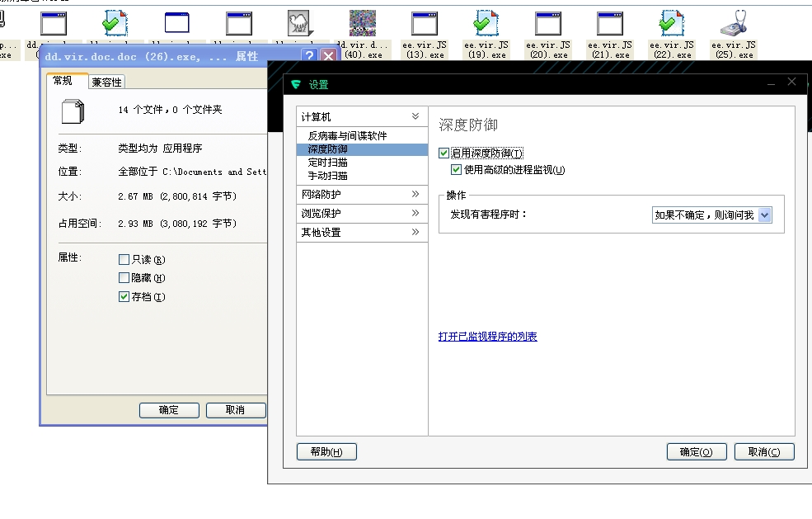
Task: Click the ee.vir.JS (20).exe file icon
Action: [548, 24]
